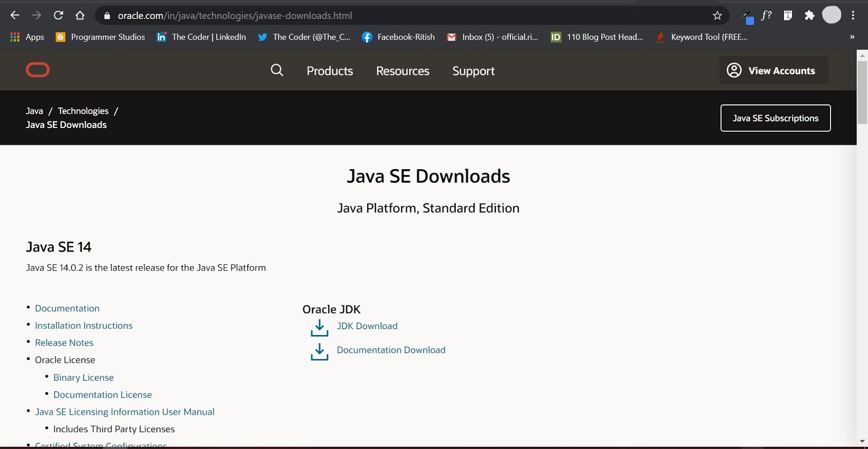Go to the browser home page
Screen dimensions: 868x449
tap(80, 16)
